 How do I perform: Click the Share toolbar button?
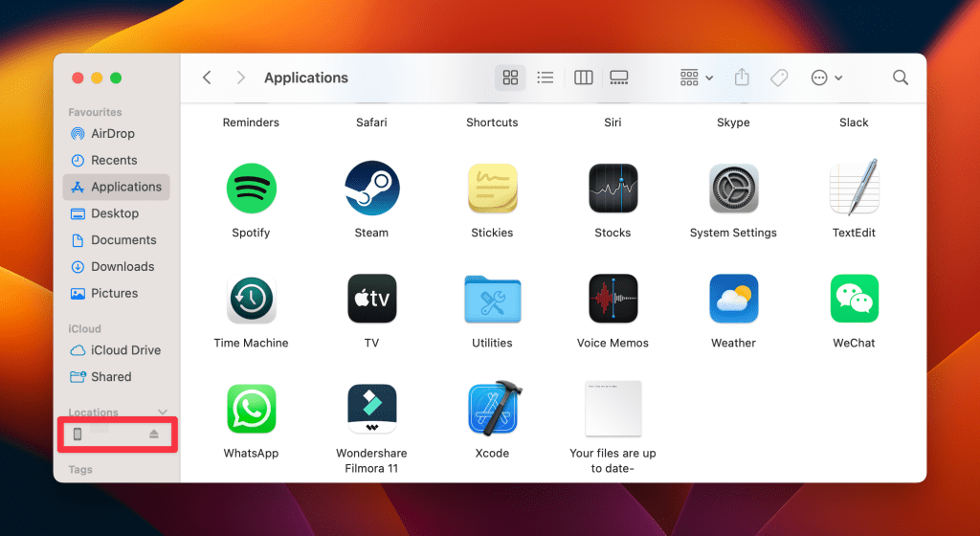pos(742,78)
